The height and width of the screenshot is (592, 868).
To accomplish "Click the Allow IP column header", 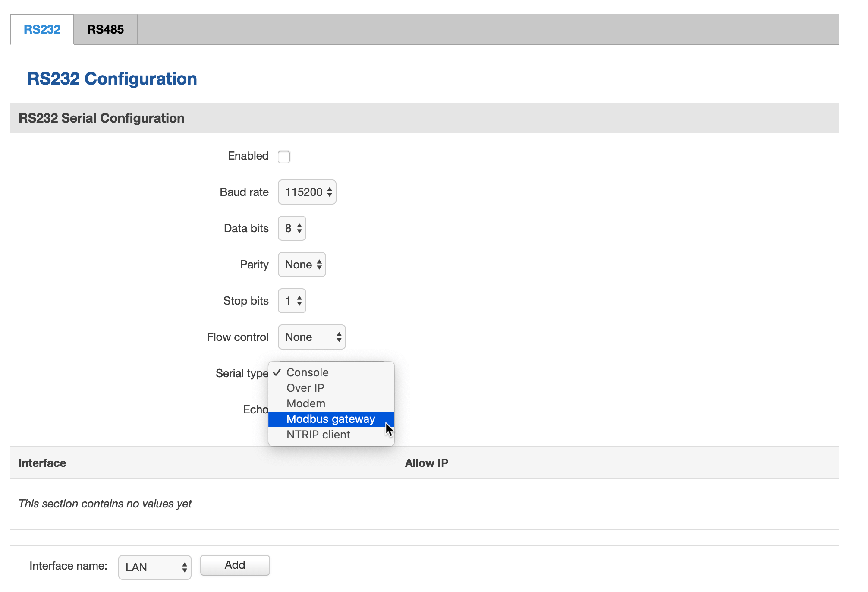I will pyautogui.click(x=426, y=463).
